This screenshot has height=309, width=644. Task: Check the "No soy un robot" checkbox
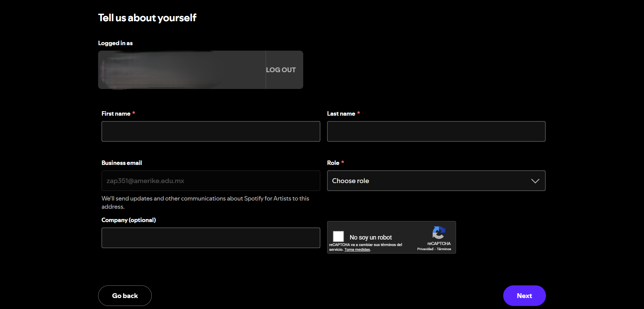tap(338, 236)
